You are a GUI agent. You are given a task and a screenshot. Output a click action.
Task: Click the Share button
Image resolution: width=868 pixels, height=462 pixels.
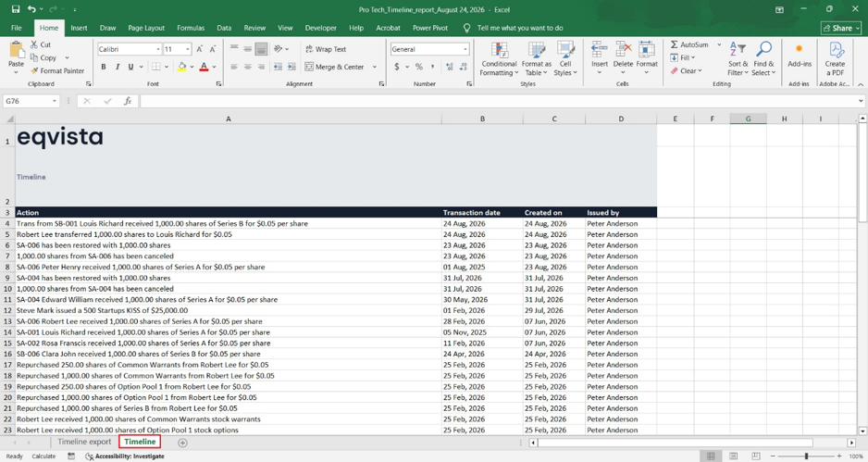(842, 28)
